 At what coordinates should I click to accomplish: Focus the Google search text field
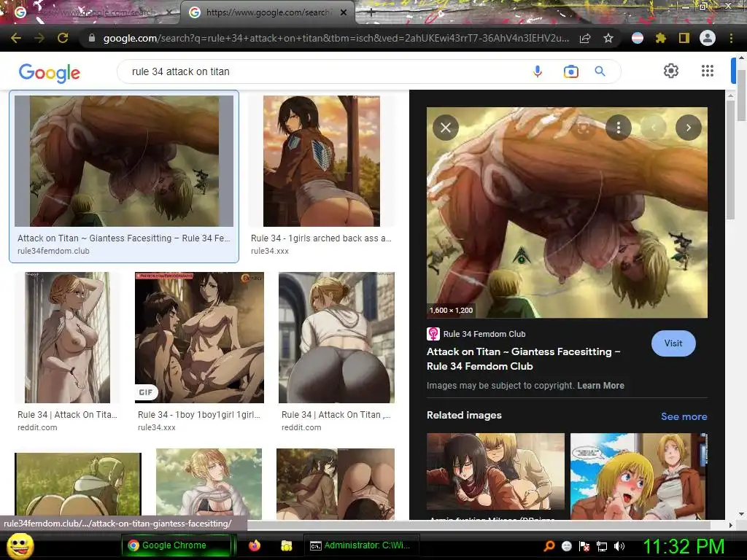[x=324, y=71]
